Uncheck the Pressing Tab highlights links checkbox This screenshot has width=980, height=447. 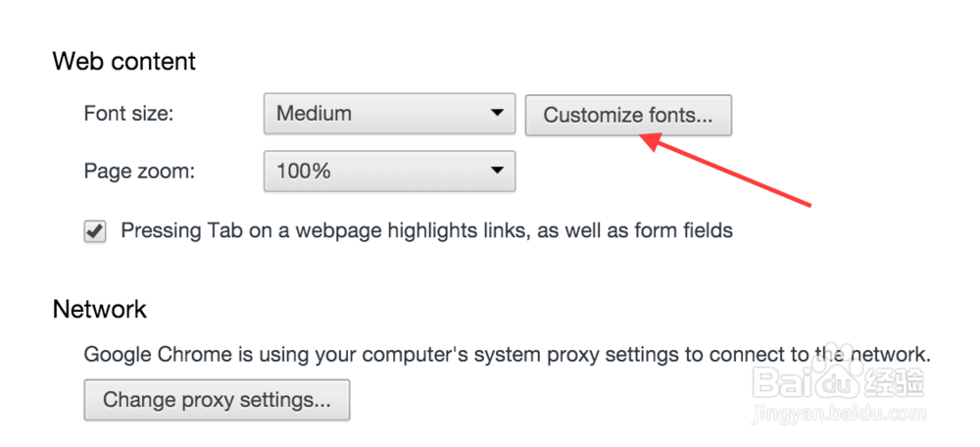[95, 231]
